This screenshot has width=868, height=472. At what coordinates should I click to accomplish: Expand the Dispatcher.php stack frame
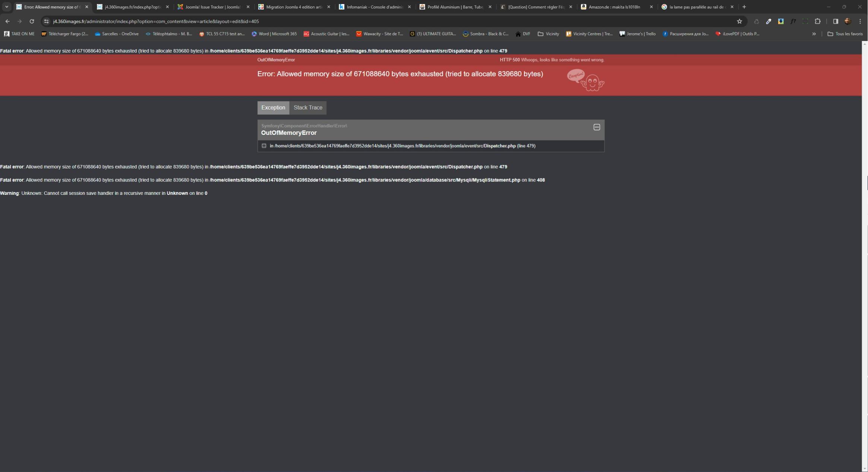(x=263, y=145)
